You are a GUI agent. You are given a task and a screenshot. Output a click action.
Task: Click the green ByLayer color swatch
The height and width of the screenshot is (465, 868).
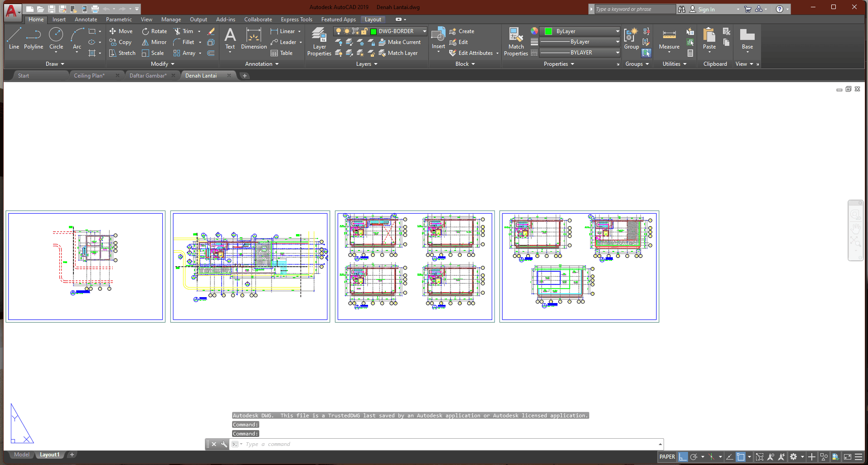[x=548, y=31]
